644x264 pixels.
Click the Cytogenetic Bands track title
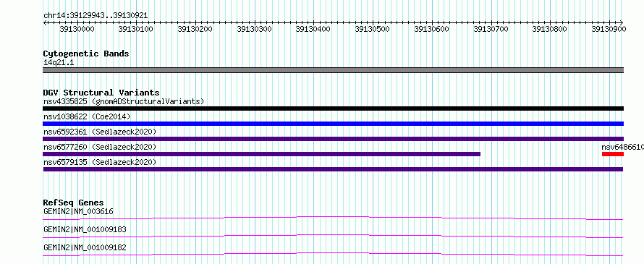tap(86, 54)
